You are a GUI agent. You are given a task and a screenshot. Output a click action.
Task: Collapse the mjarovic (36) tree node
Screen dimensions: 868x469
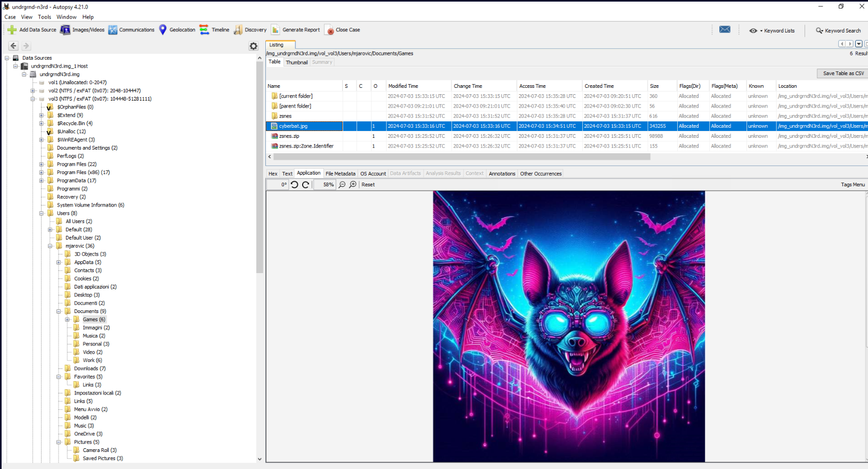pos(50,246)
